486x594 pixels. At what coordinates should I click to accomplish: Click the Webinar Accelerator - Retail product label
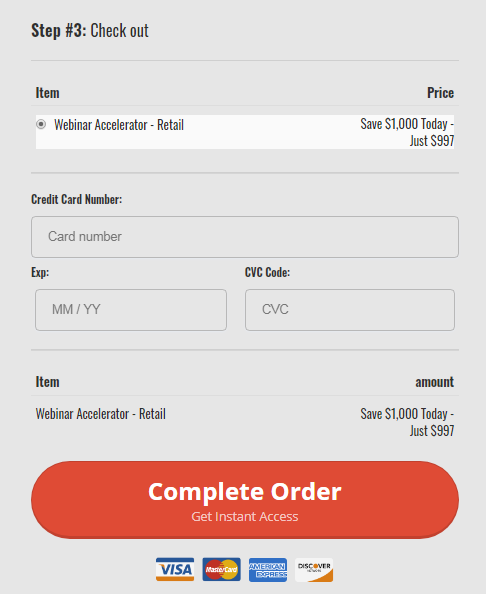(x=119, y=125)
